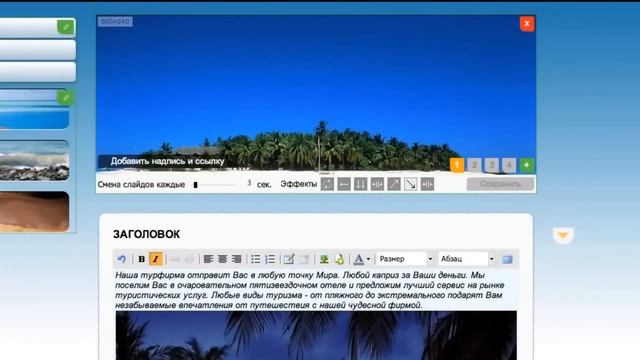640x360 pixels.
Task: Choose the first scatter transition effect icon
Action: (x=327, y=184)
